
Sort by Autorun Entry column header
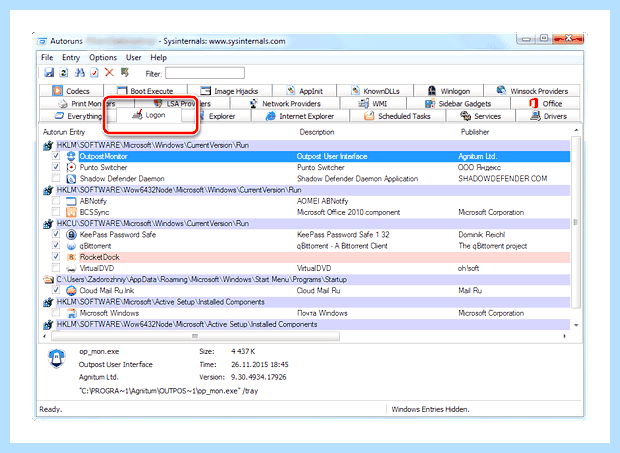click(x=64, y=132)
